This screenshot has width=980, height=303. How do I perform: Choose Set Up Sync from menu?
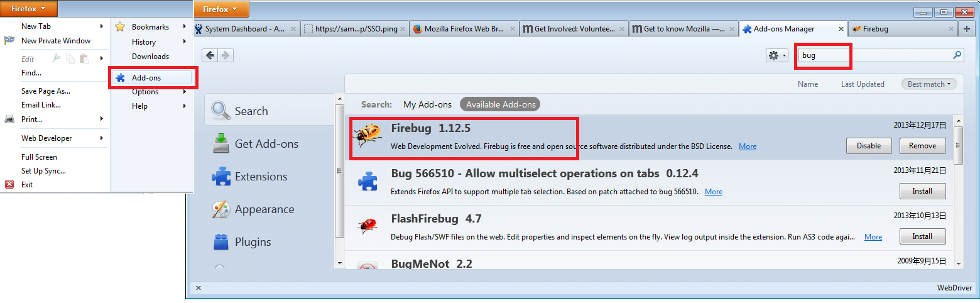(43, 170)
